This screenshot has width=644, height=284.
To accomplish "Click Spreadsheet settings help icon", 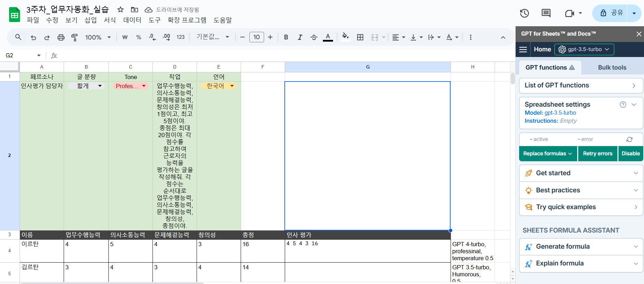I will pos(623,105).
